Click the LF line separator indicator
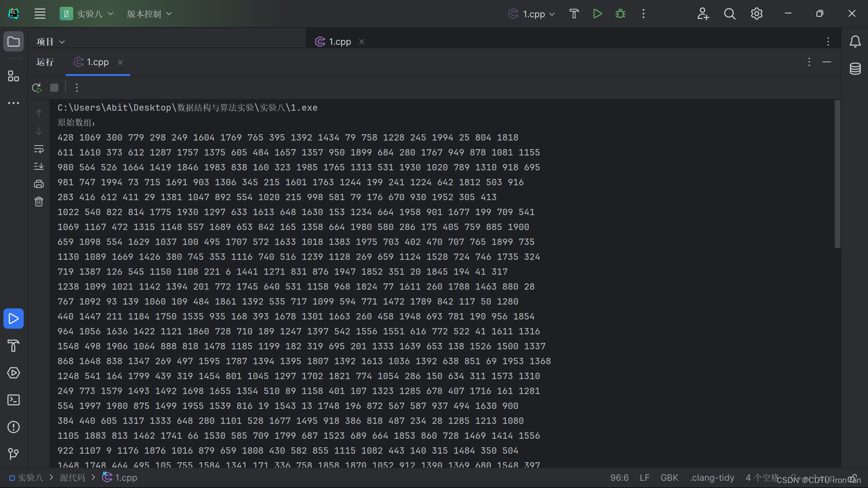 click(x=644, y=478)
